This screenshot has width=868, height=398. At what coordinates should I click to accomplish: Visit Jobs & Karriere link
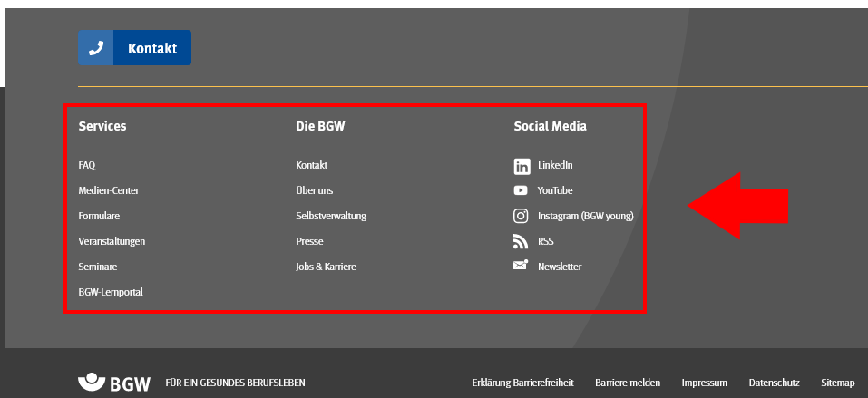click(x=326, y=267)
